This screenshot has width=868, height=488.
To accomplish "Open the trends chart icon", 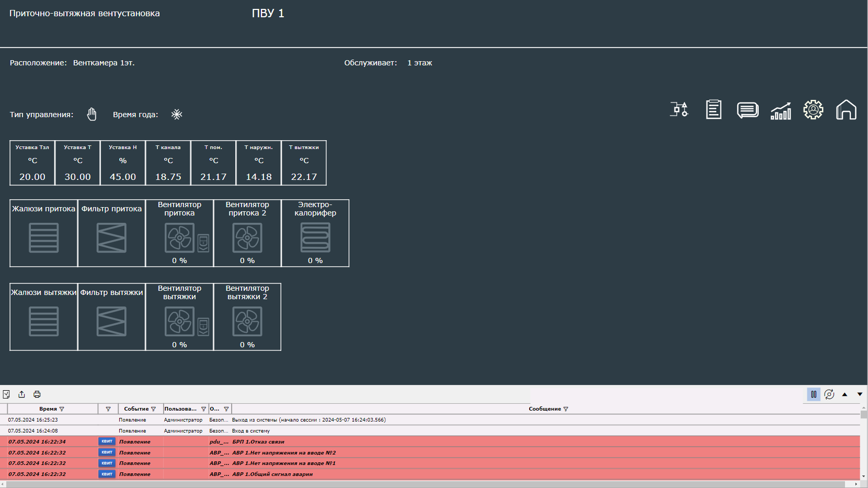I will (781, 110).
